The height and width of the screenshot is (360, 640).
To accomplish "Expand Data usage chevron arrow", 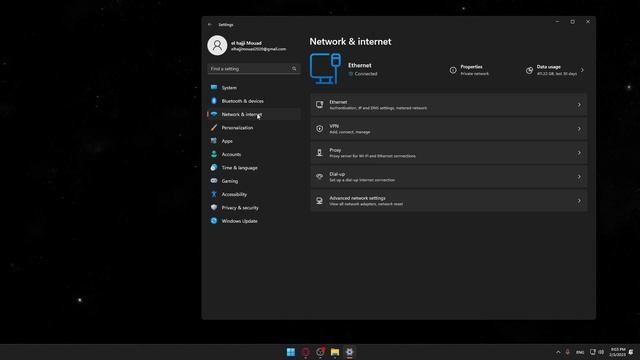I will point(582,70).
